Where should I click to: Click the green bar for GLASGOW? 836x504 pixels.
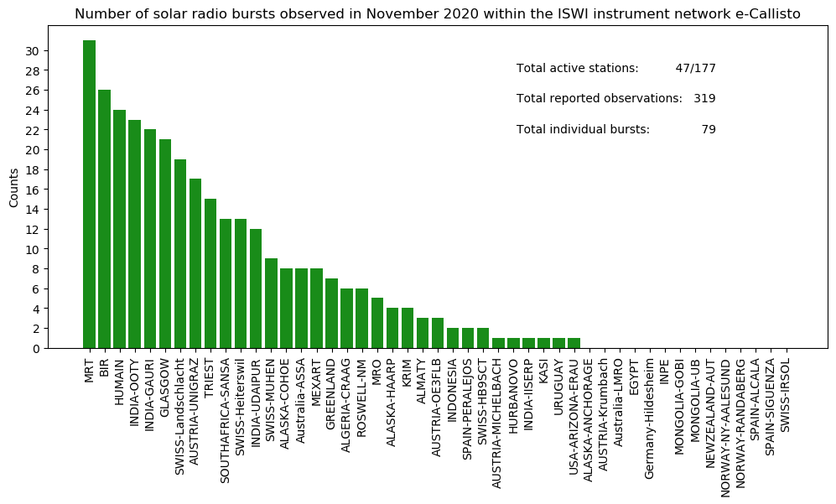click(x=164, y=244)
